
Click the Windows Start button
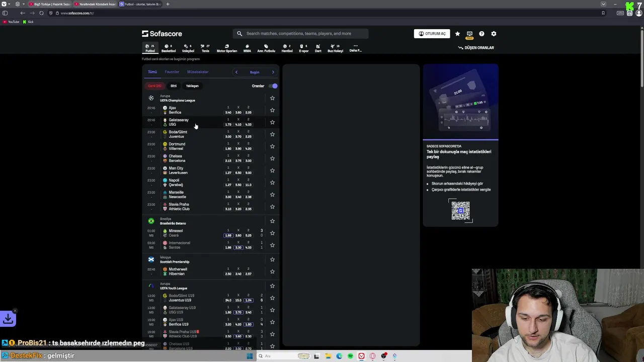point(250,356)
